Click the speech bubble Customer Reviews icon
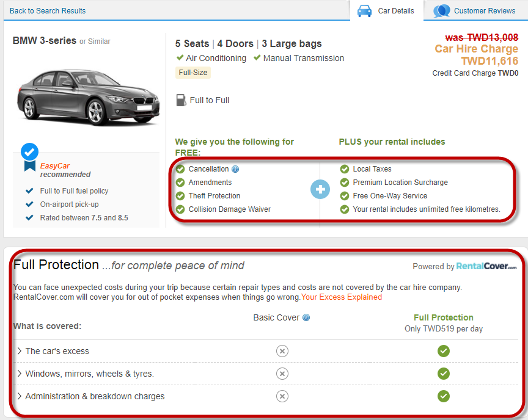The height and width of the screenshot is (420, 528). coord(441,11)
